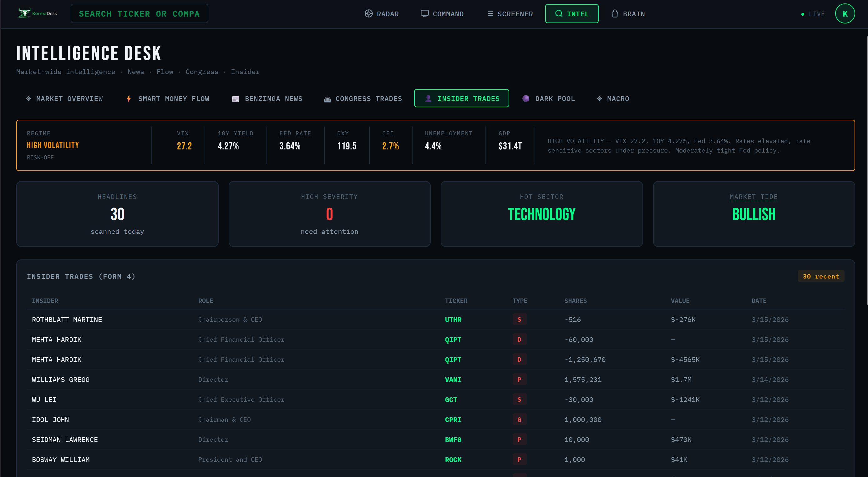Click the Command monitor icon
This screenshot has height=477, width=868.
click(424, 13)
